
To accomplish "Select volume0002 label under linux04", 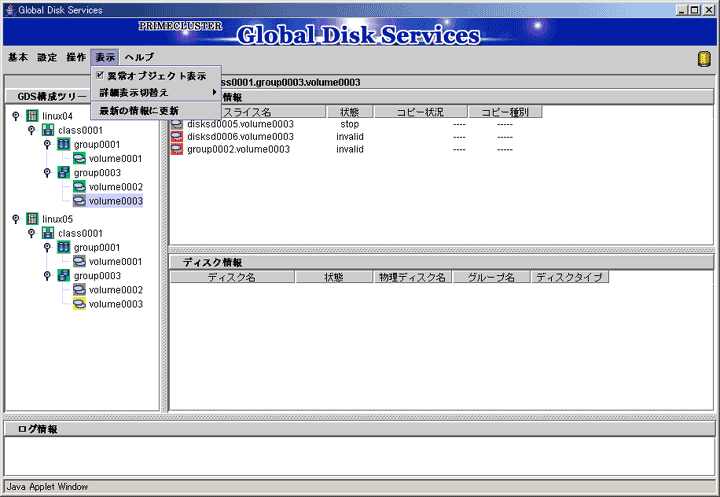I will pos(116,187).
